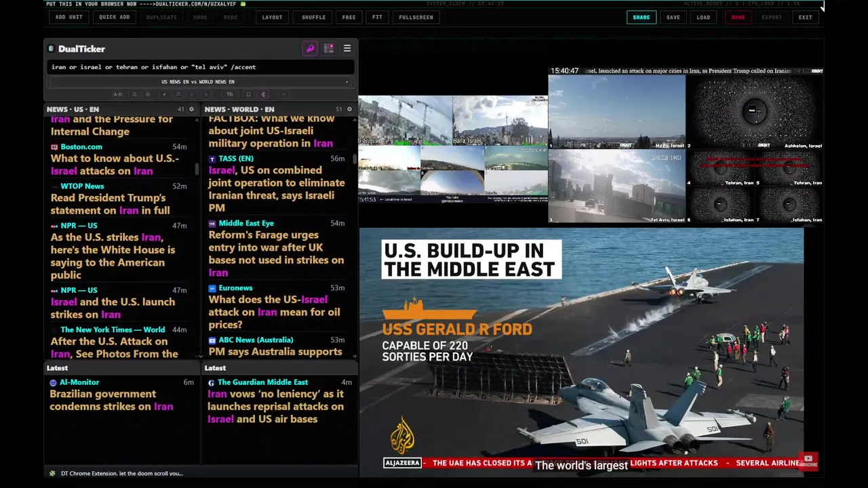The width and height of the screenshot is (868, 488).
Task: Click the pink key icon in DualTicker header
Action: 310,49
